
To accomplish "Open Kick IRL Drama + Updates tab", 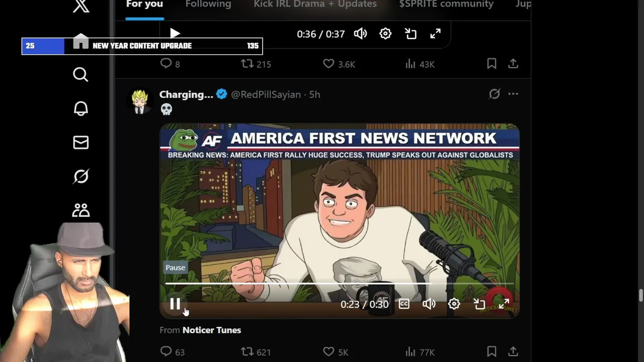I will 315,5.
